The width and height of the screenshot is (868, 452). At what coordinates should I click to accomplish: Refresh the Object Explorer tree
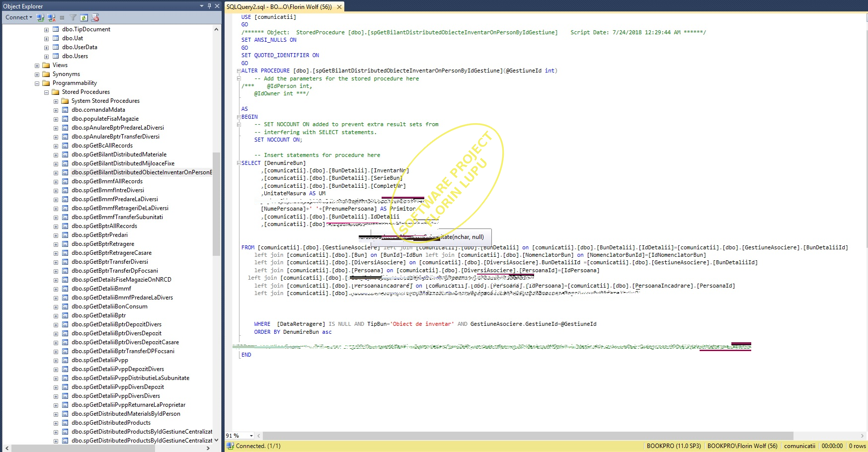pos(84,17)
